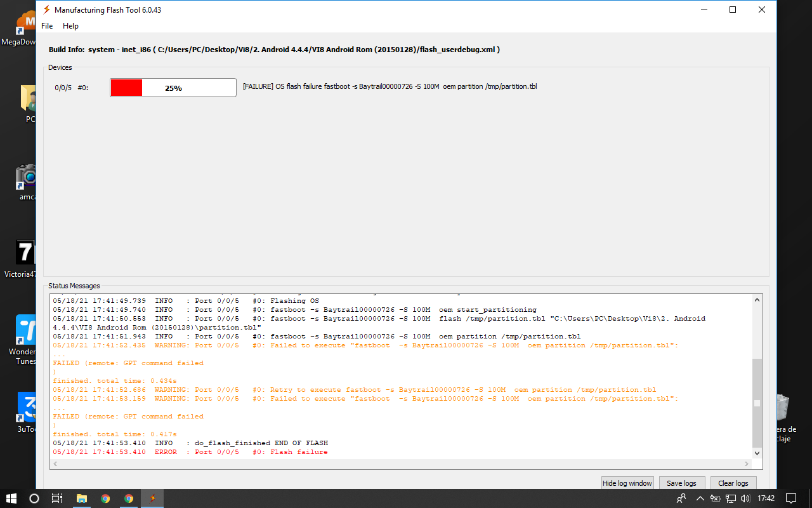The height and width of the screenshot is (508, 812).
Task: Open File Explorer from taskbar
Action: 81,498
